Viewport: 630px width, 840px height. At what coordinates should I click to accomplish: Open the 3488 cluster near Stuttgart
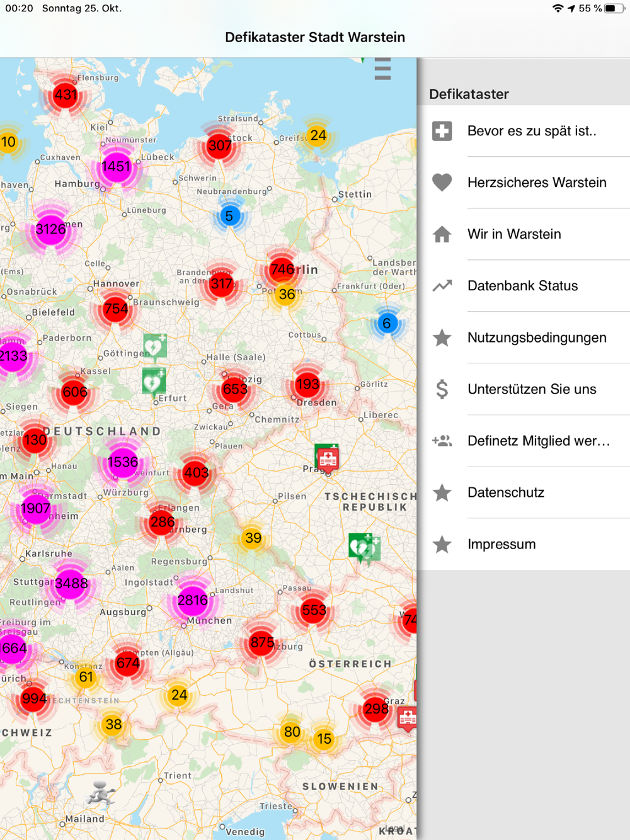point(71,583)
